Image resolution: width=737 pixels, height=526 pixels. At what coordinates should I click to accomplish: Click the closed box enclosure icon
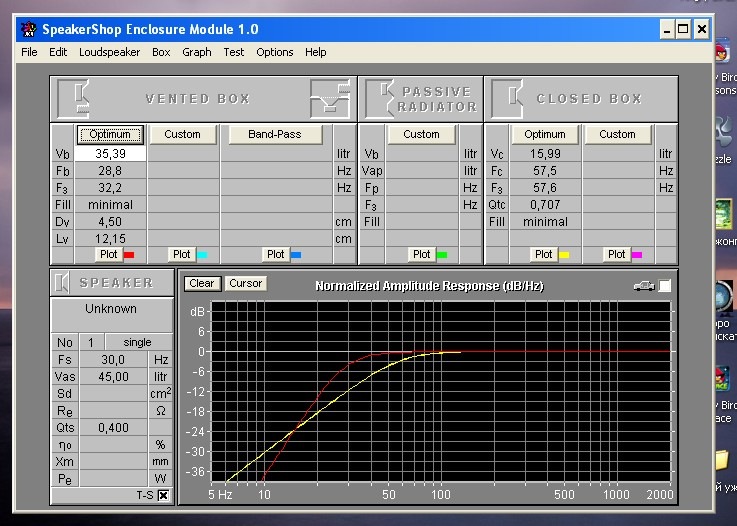coord(508,99)
